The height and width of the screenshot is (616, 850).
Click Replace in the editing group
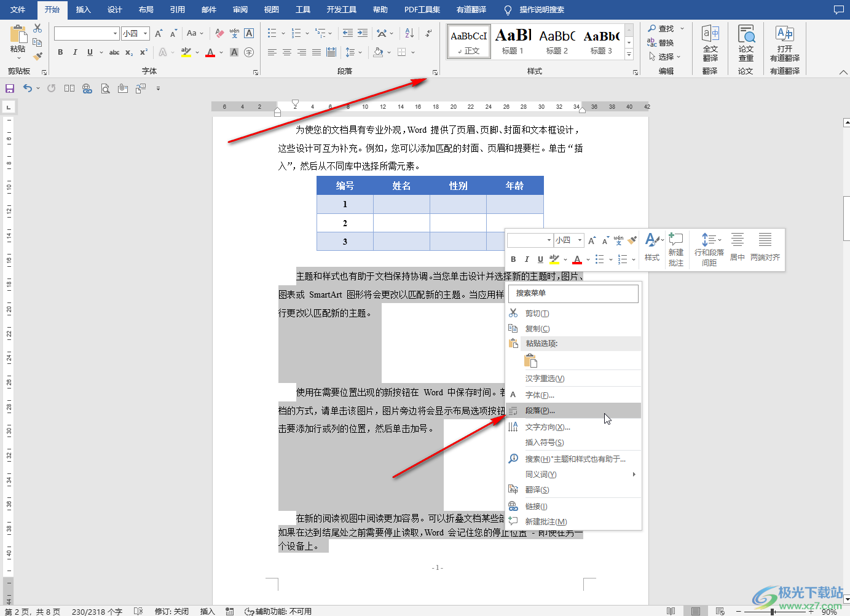point(661,42)
